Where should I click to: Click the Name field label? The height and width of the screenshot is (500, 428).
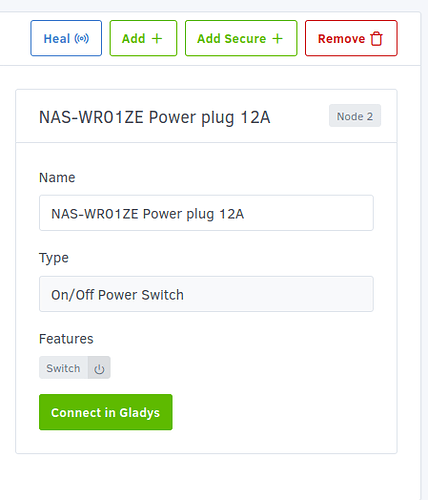coord(57,177)
